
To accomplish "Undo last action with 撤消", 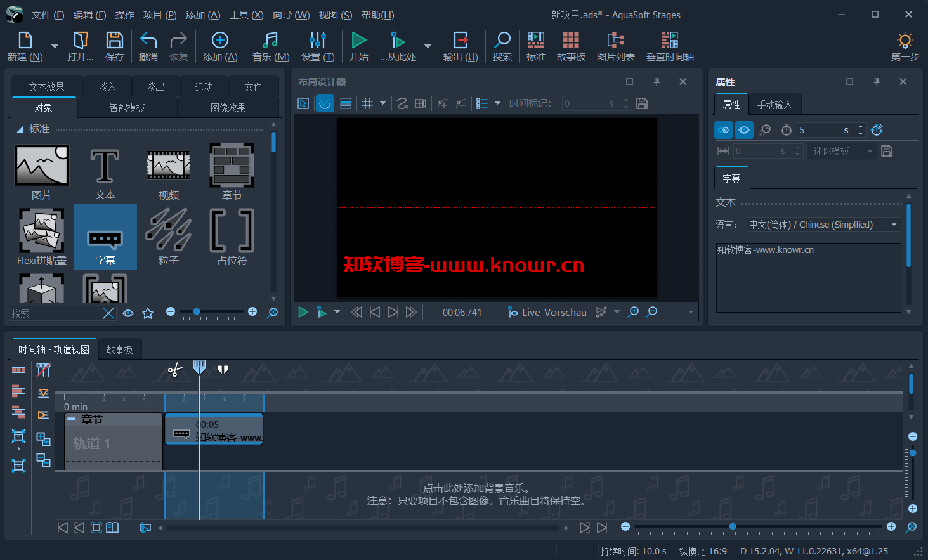I will 148,47.
